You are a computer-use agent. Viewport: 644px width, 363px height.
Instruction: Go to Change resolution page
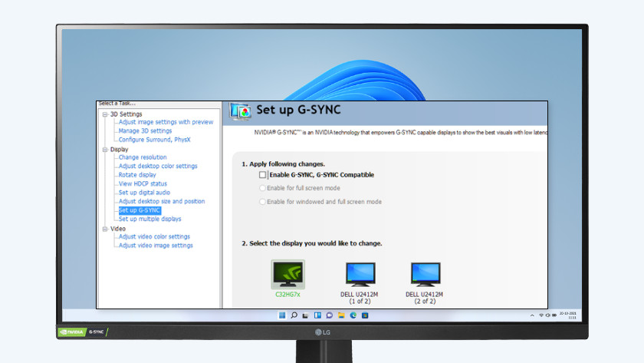(x=143, y=157)
